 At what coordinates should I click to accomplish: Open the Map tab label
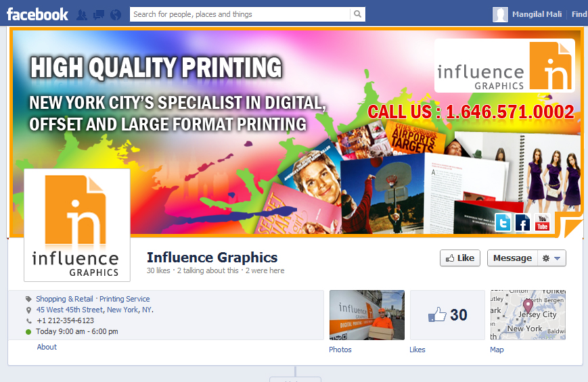click(x=497, y=350)
